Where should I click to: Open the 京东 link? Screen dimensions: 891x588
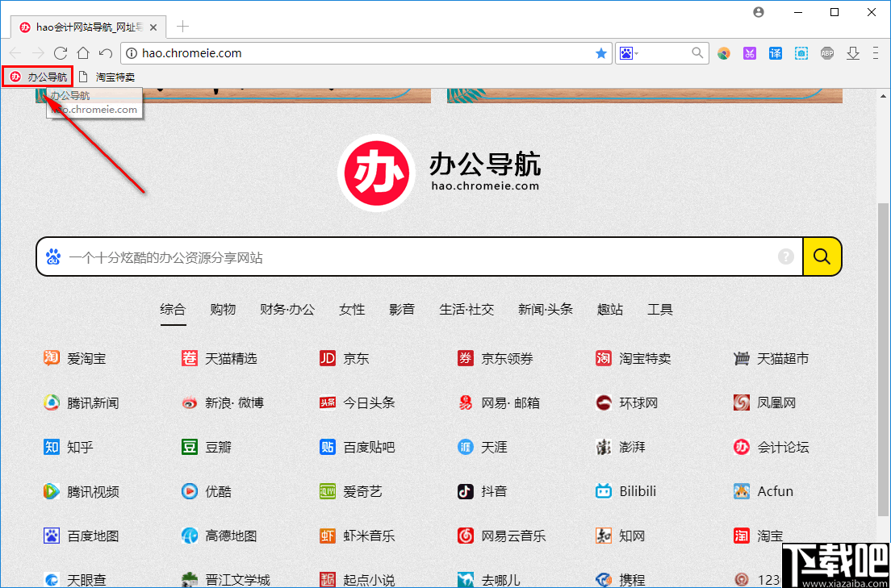[356, 358]
